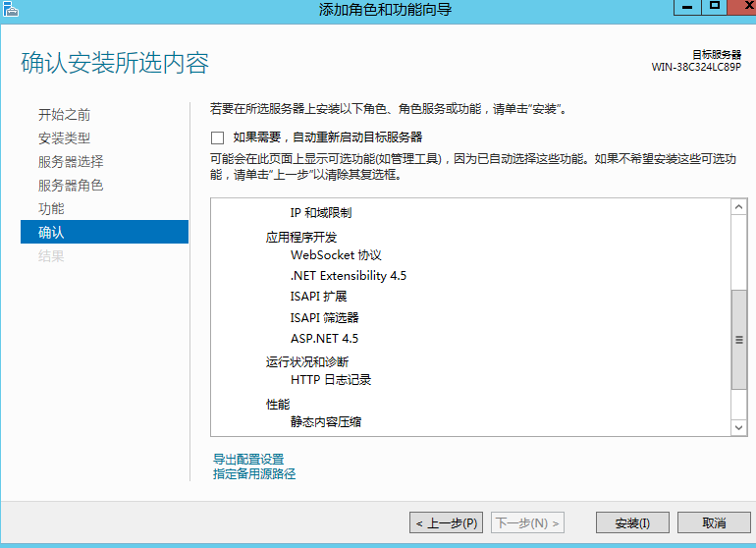Open the 安装类型 wizard step
Viewport: 756px width, 548px height.
click(x=65, y=138)
